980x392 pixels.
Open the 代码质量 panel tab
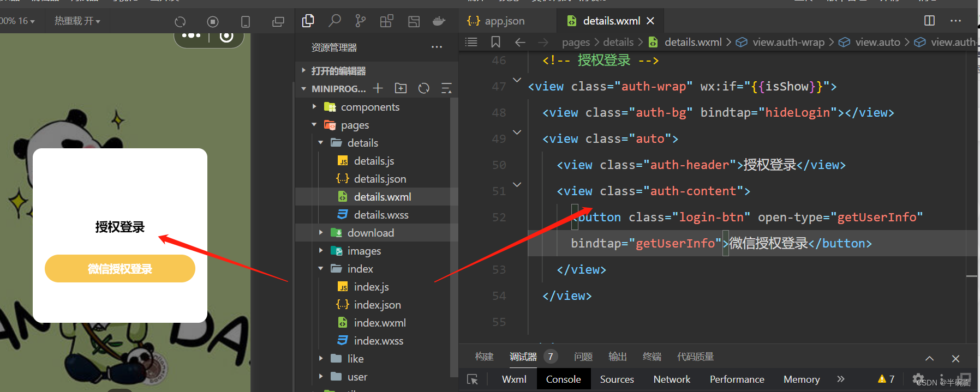[x=695, y=357]
